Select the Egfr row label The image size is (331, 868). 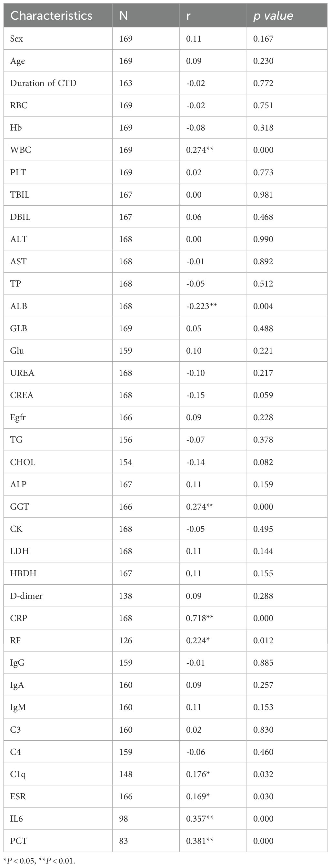(18, 417)
